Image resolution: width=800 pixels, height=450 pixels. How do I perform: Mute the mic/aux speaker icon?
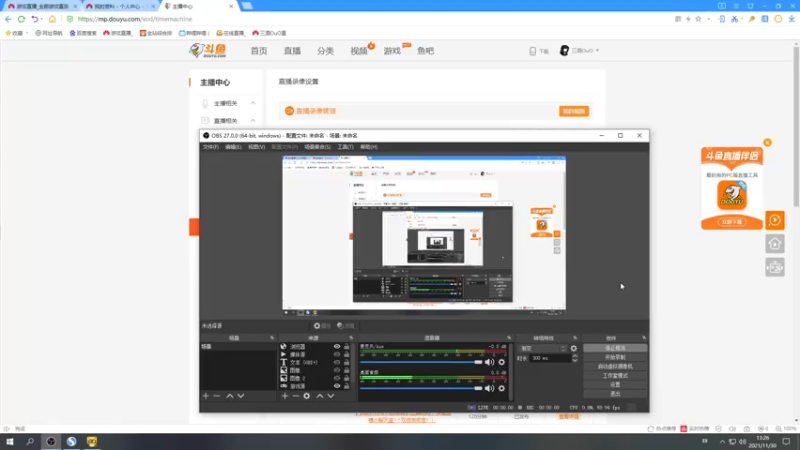click(x=489, y=362)
